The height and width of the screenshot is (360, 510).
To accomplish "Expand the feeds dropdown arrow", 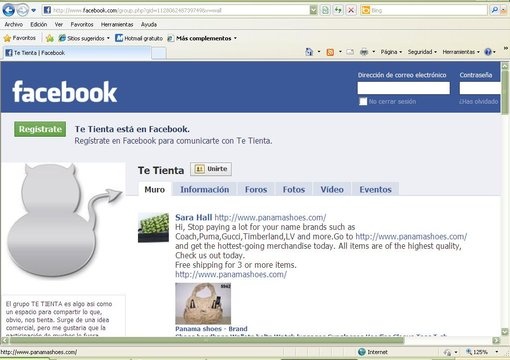I will click(340, 52).
